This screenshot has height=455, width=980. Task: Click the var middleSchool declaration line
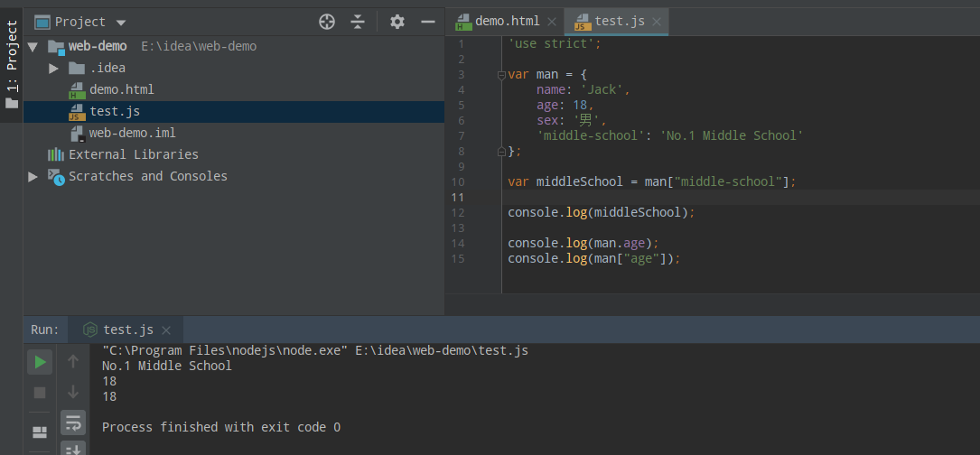(x=652, y=181)
